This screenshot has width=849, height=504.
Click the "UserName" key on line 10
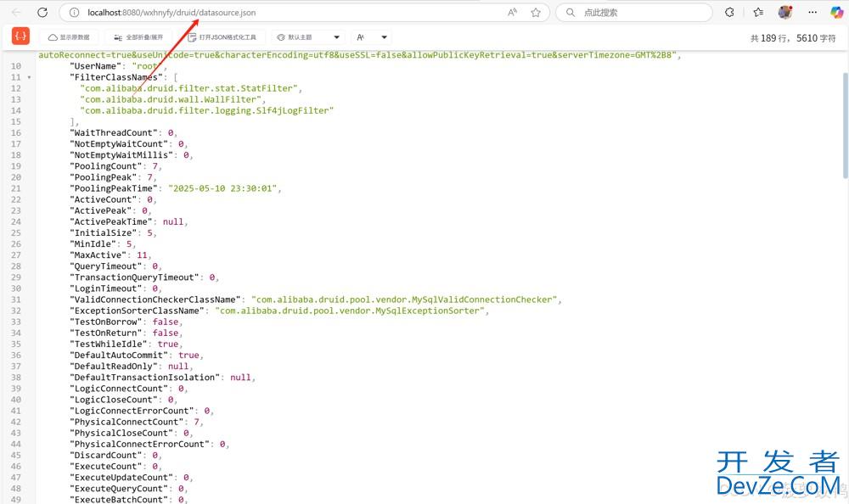point(95,66)
